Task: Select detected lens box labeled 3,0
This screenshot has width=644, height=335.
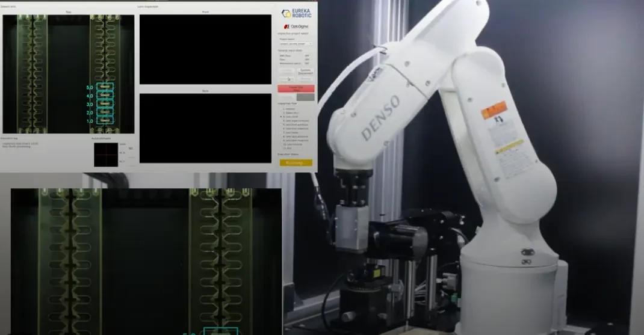Action: tap(105, 104)
